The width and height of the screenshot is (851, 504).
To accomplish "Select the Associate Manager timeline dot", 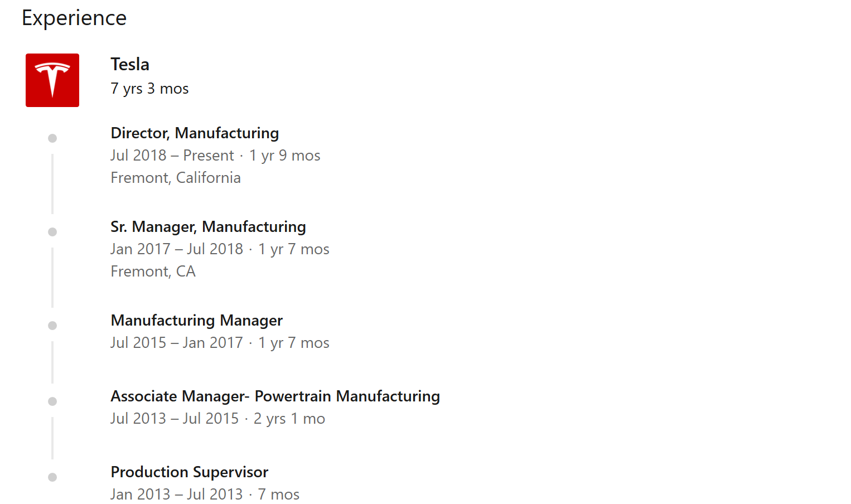I will point(52,401).
